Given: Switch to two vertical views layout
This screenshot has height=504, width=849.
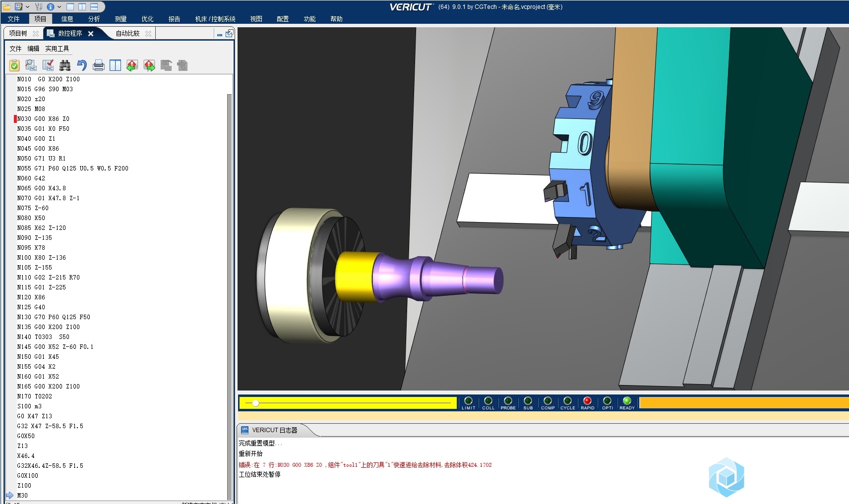Looking at the screenshot, I should (82, 6).
